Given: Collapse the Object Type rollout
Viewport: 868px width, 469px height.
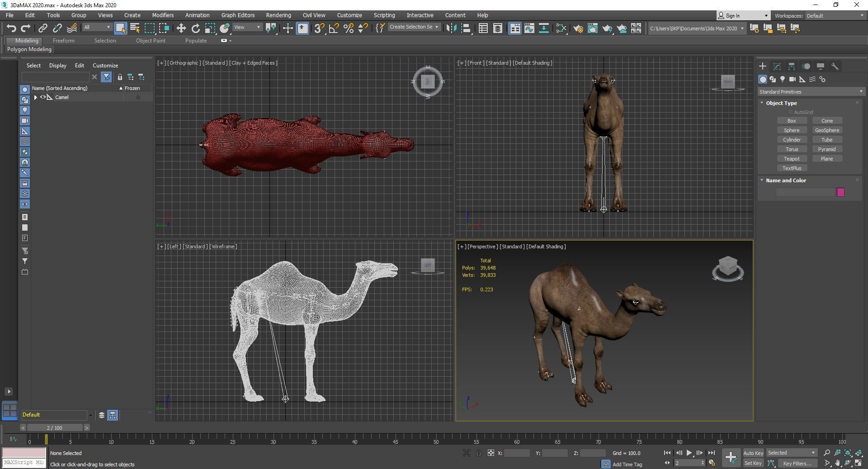Looking at the screenshot, I should 762,103.
